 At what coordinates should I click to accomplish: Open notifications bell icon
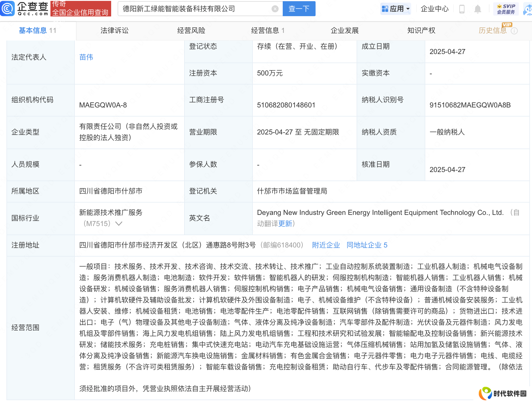pyautogui.click(x=477, y=9)
